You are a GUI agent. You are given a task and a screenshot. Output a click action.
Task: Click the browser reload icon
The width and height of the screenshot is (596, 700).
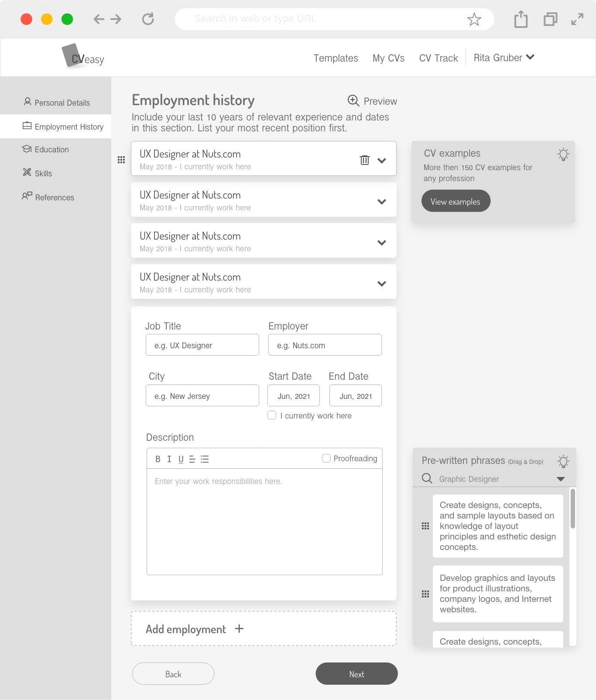[148, 19]
